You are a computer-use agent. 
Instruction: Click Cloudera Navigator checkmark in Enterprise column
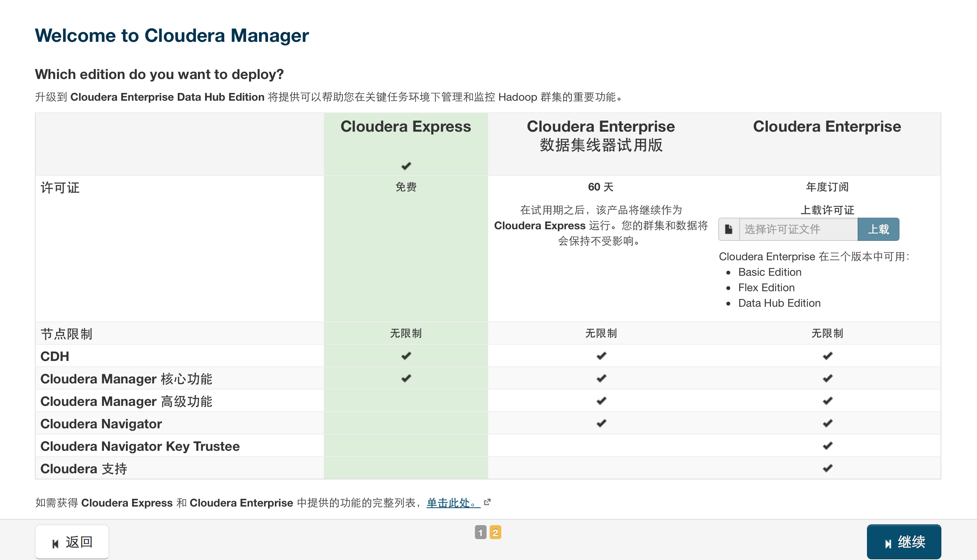click(827, 423)
